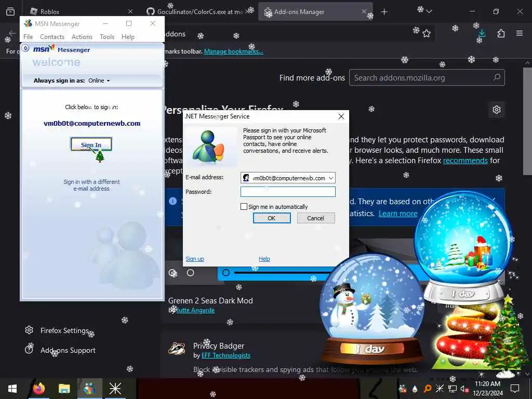Viewport: 532px width, 399px height.
Task: Open the Firefox hamburger menu
Action: coord(520,33)
